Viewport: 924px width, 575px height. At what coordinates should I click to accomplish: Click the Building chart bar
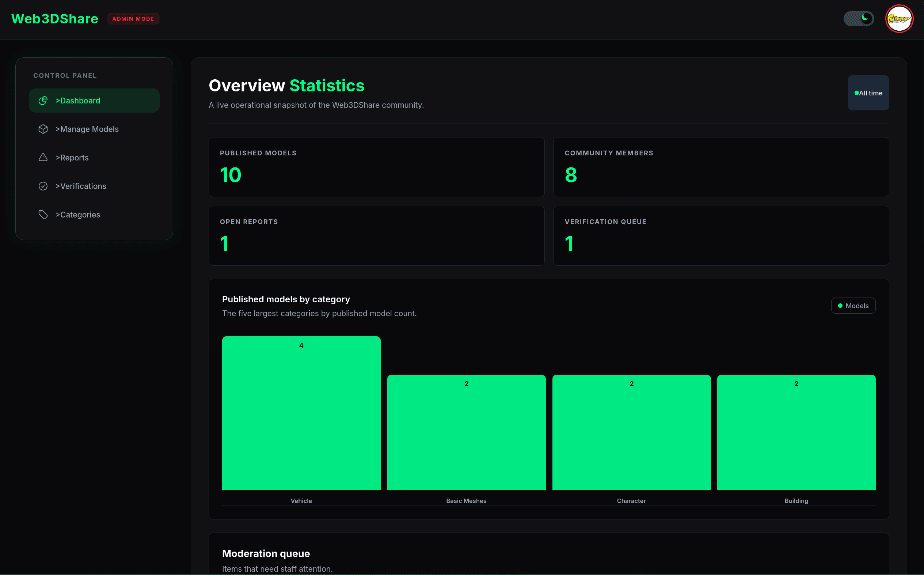point(796,432)
